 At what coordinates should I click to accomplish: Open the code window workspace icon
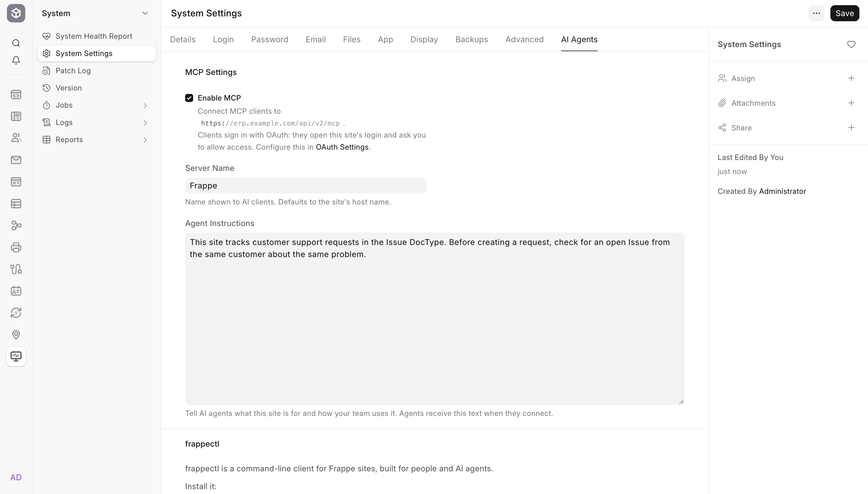(16, 95)
